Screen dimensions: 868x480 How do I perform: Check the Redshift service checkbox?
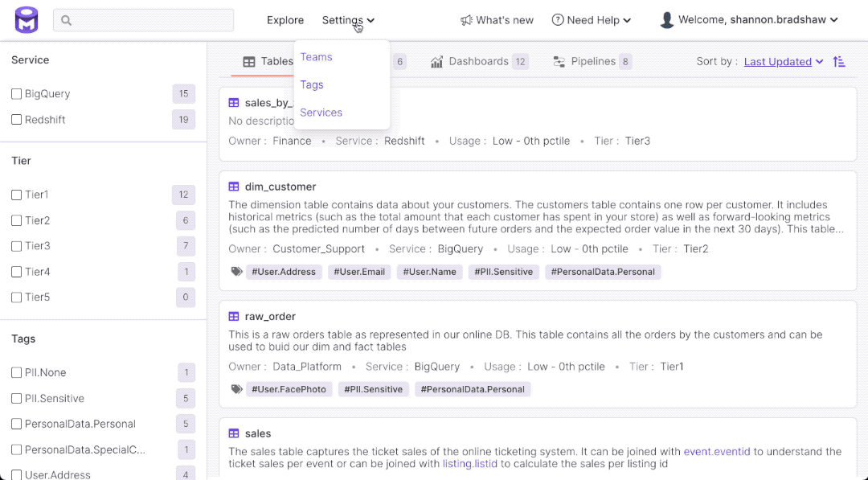[x=17, y=120]
